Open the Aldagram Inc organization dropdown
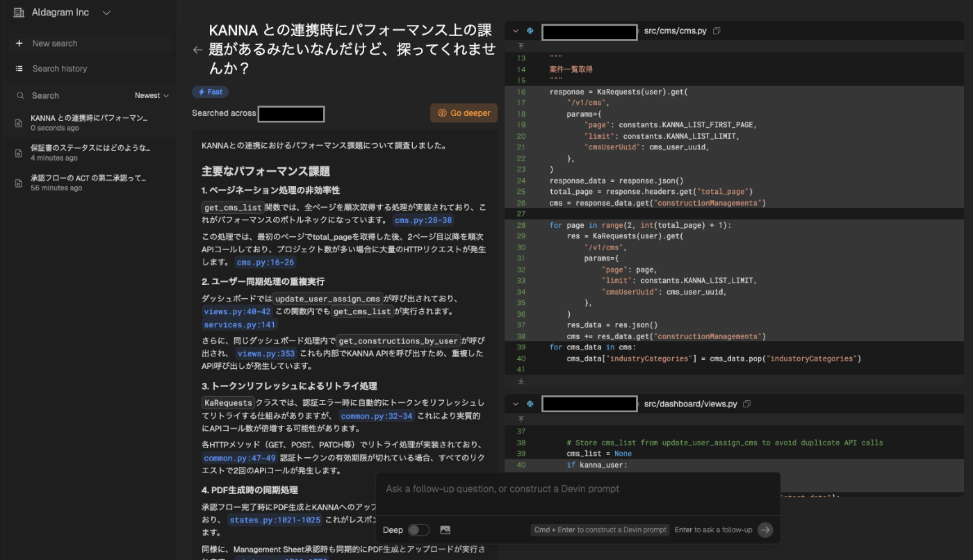This screenshot has height=560, width=973. [63, 13]
